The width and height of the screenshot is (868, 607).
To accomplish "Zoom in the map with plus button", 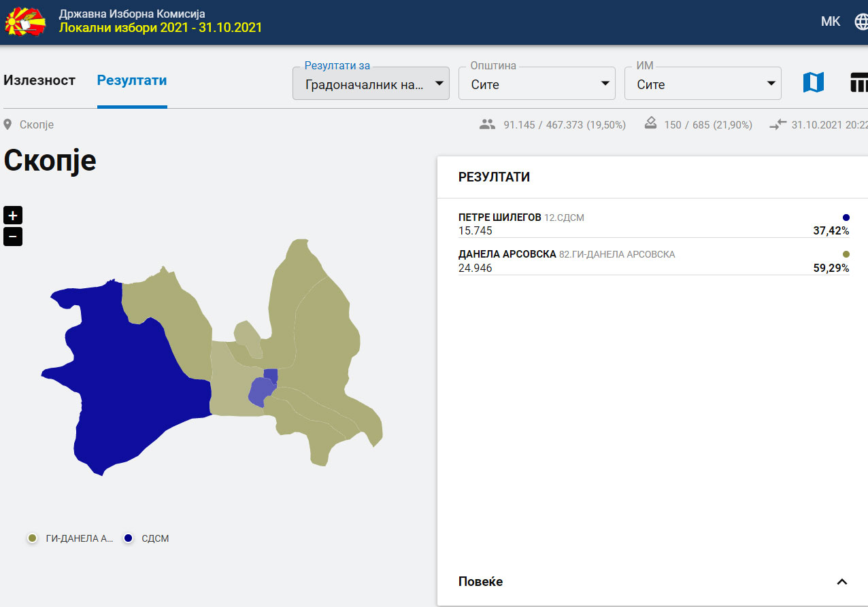I will [13, 215].
